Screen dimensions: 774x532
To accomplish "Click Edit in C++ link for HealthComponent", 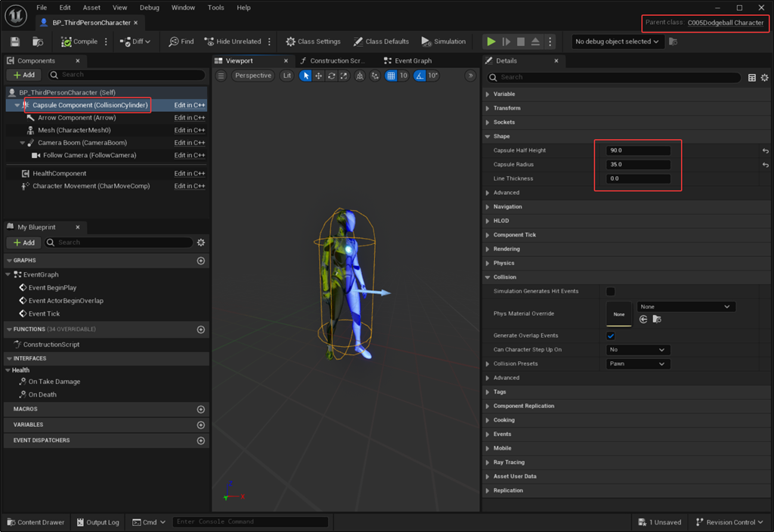I will [190, 173].
